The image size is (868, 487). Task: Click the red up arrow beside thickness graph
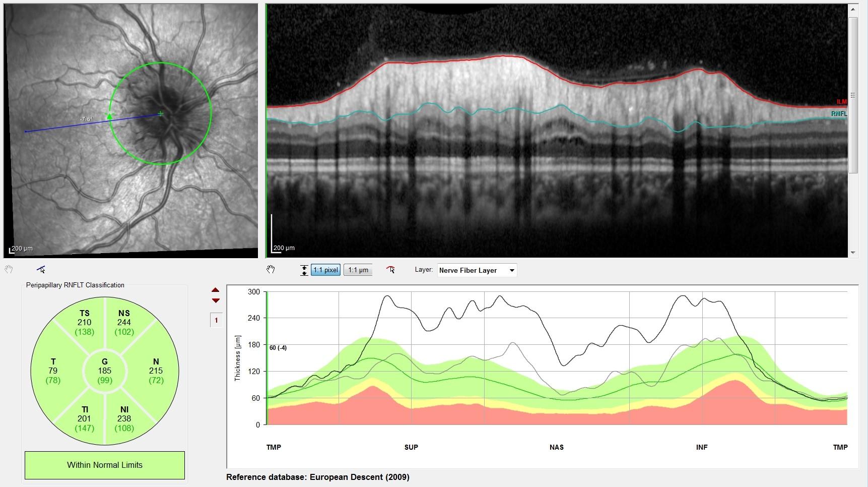pyautogui.click(x=216, y=290)
